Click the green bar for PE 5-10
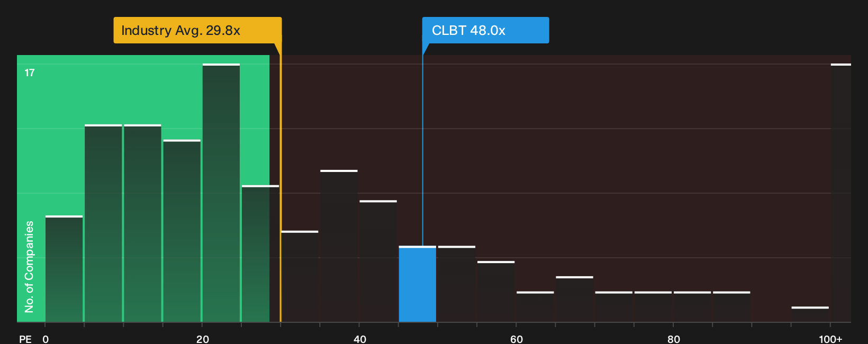 tap(103, 223)
